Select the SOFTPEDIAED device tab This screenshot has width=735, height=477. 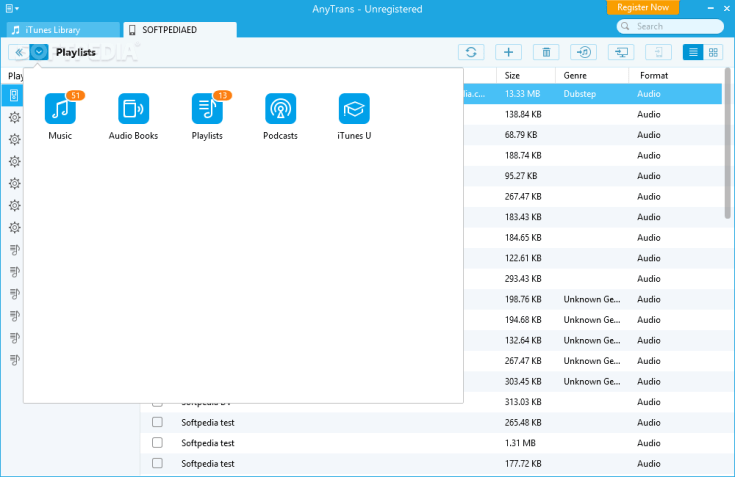click(x=180, y=30)
